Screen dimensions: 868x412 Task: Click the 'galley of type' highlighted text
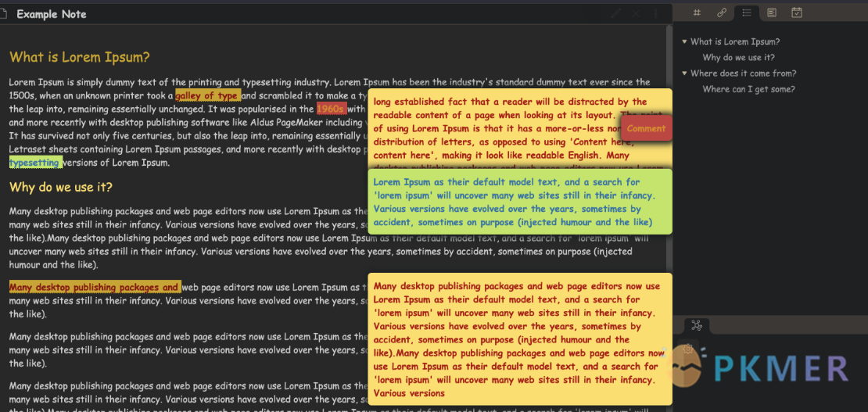(206, 96)
